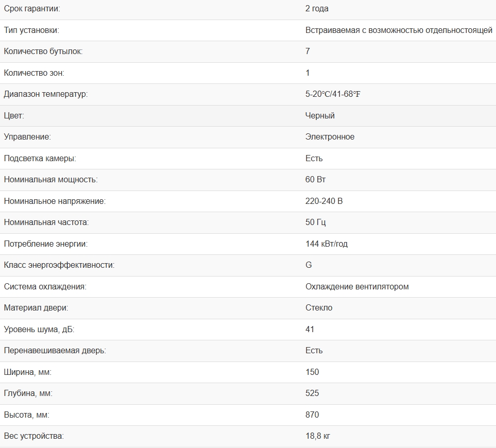Select the "Охлаждение вентилятором" cooling value
The image size is (496, 448).
click(357, 287)
